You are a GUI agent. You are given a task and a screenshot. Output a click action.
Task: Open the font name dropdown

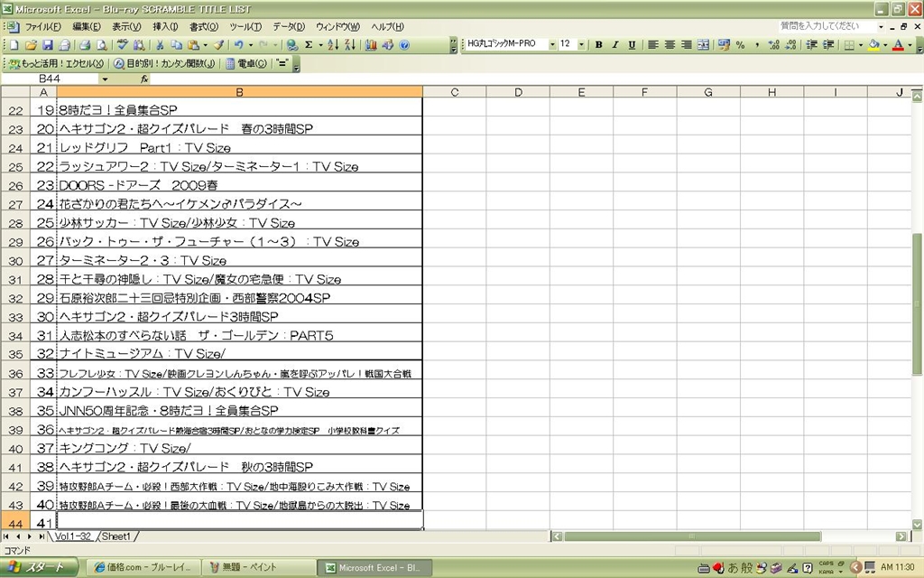552,45
